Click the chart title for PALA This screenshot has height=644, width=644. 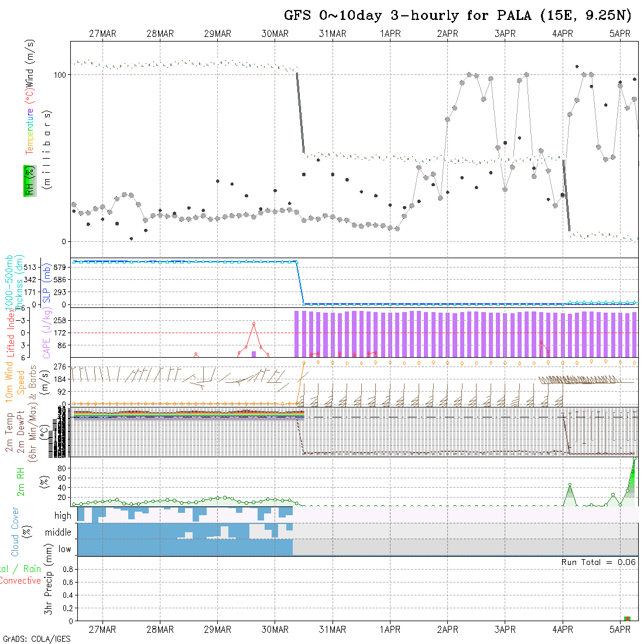click(x=458, y=15)
